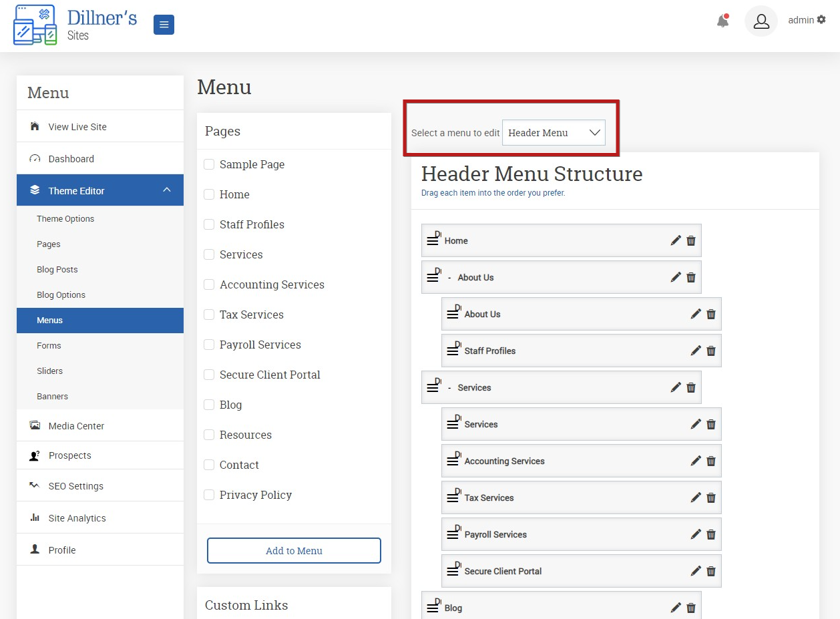Tick the Privacy Policy checkbox
The width and height of the screenshot is (840, 619).
[209, 495]
